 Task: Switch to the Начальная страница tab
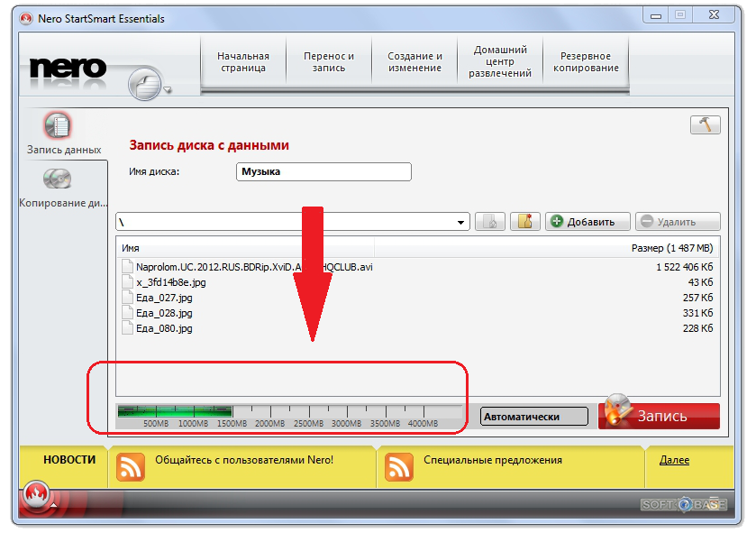coord(243,62)
